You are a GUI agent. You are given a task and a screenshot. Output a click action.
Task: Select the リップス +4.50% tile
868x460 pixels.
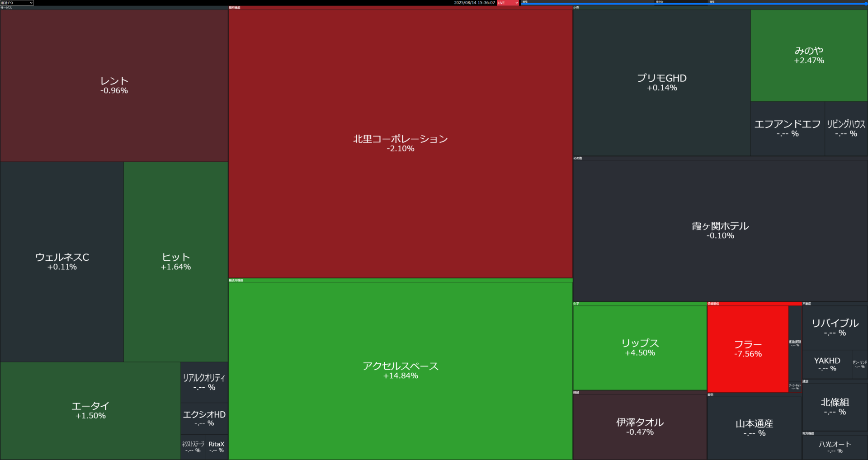tap(640, 347)
